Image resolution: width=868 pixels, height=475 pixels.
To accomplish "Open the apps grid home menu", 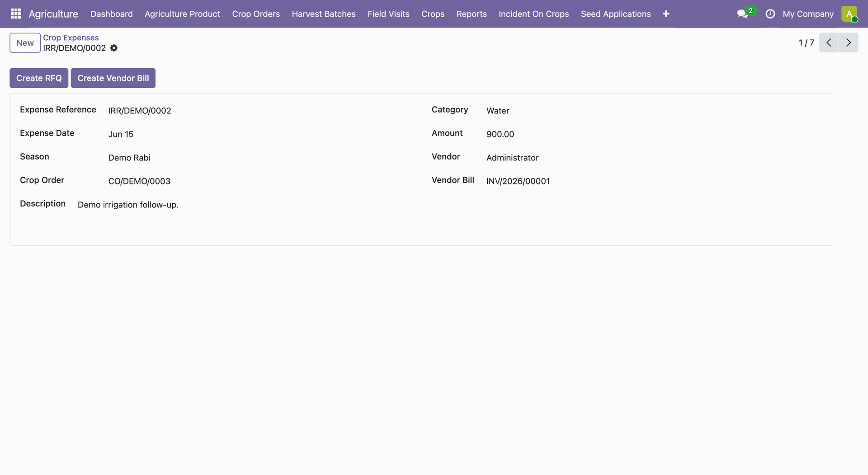I will (16, 14).
